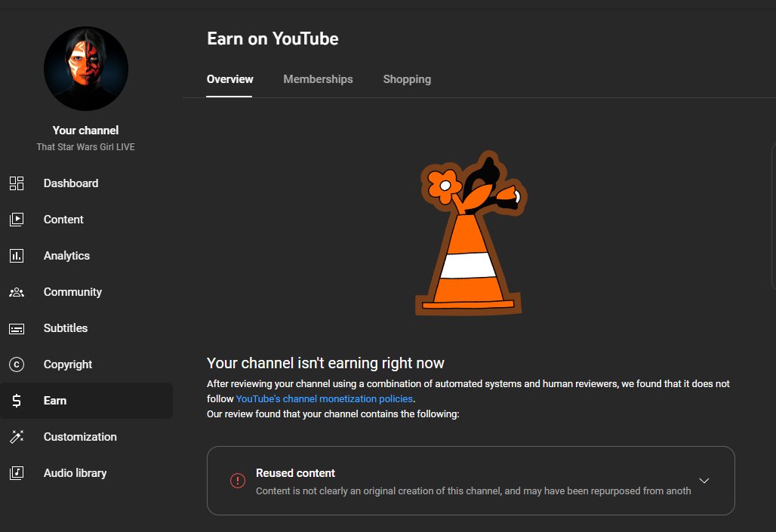
Task: Click the Subtitles icon in sidebar
Action: [x=17, y=328]
